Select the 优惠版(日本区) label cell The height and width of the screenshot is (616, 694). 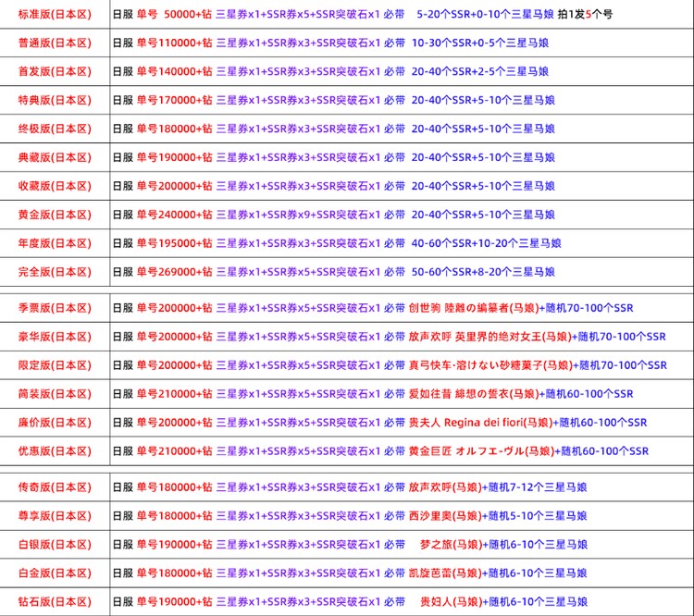point(55,451)
